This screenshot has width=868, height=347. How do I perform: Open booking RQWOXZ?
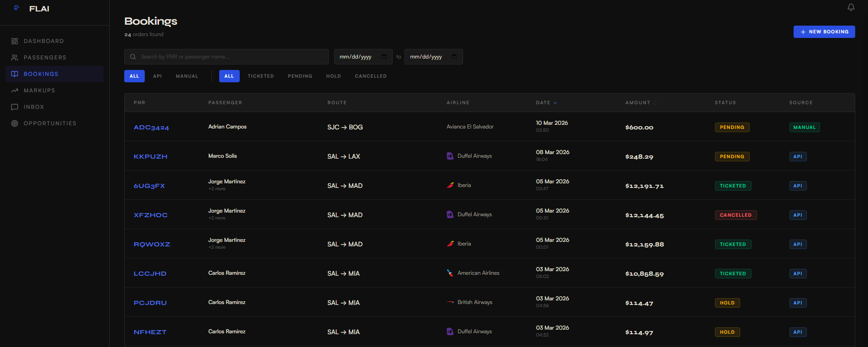point(152,245)
